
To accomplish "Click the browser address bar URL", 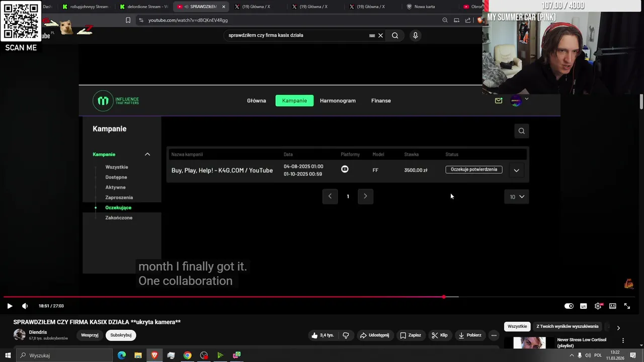I will [x=188, y=20].
